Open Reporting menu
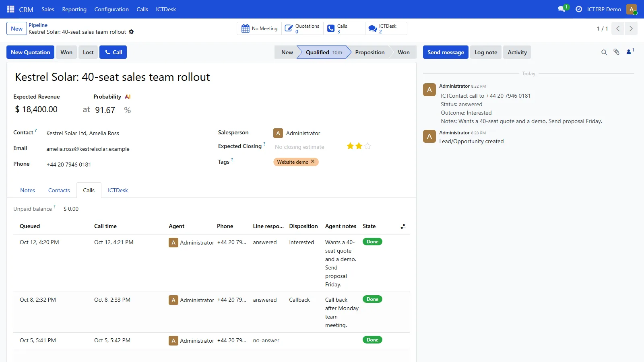Screen dimensions: 644x362 (x=74, y=9)
